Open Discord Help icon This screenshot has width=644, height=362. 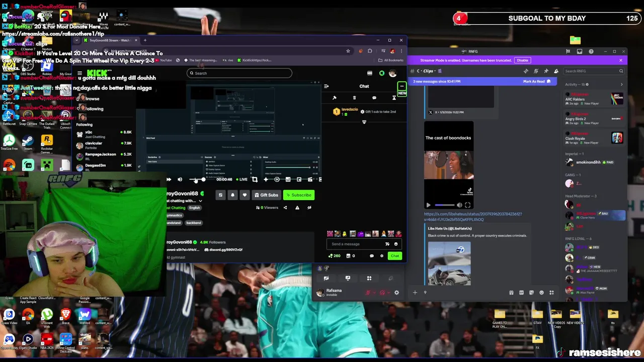click(591, 51)
